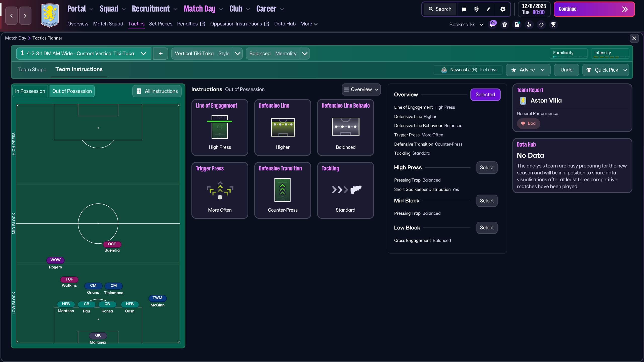Select Buendia's OCF position pill
Image resolution: width=644 pixels, height=362 pixels.
112,244
